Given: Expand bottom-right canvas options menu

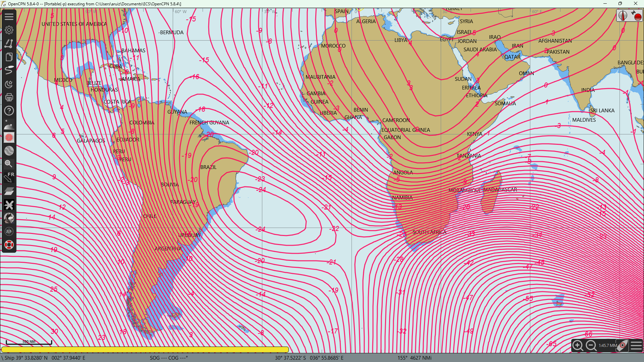Looking at the screenshot, I should [x=636, y=345].
